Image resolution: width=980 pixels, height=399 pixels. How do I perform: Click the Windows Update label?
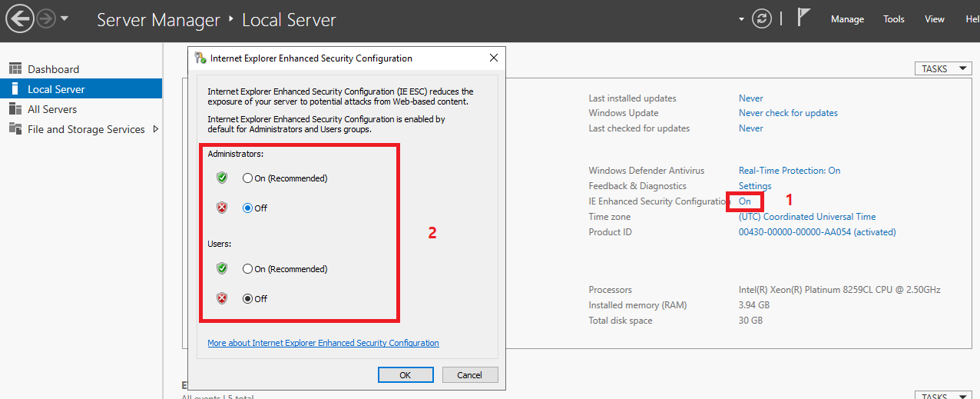point(623,113)
